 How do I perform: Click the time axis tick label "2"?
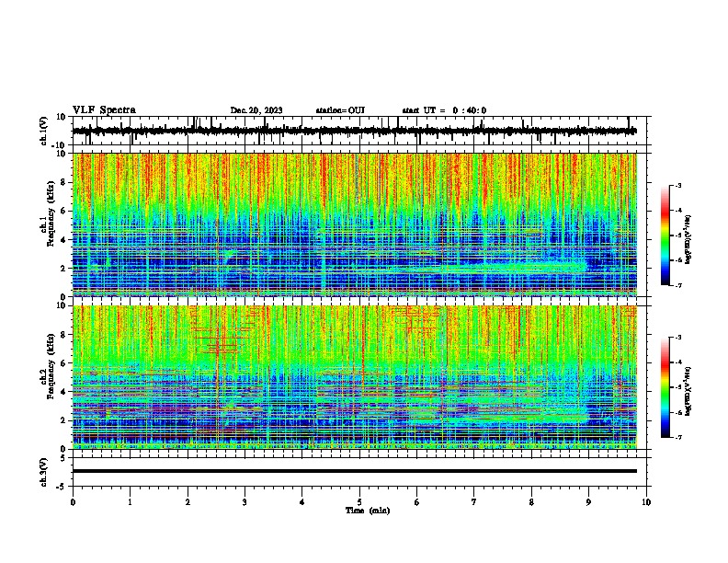pos(188,501)
